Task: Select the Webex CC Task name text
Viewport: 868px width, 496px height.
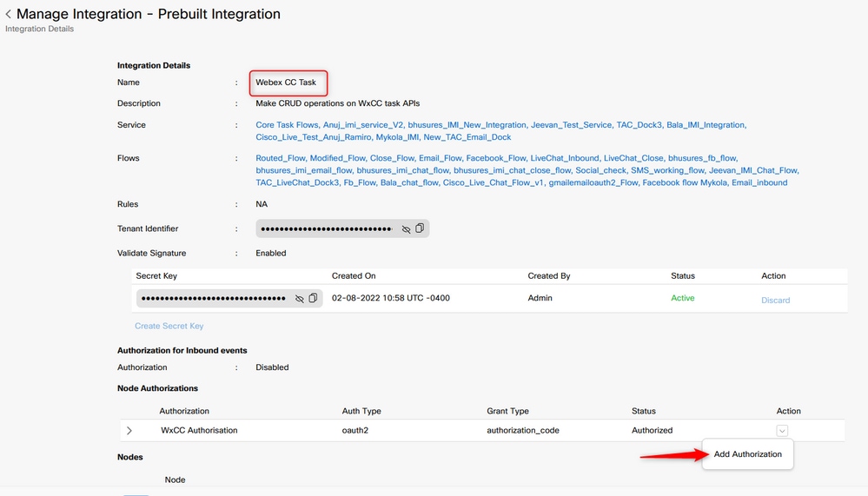Action: click(286, 83)
